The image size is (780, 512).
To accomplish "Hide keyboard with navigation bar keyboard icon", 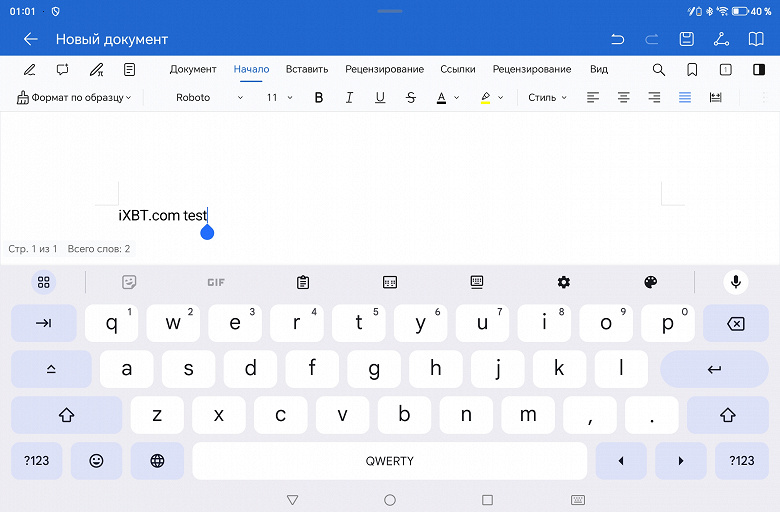I will click(578, 500).
